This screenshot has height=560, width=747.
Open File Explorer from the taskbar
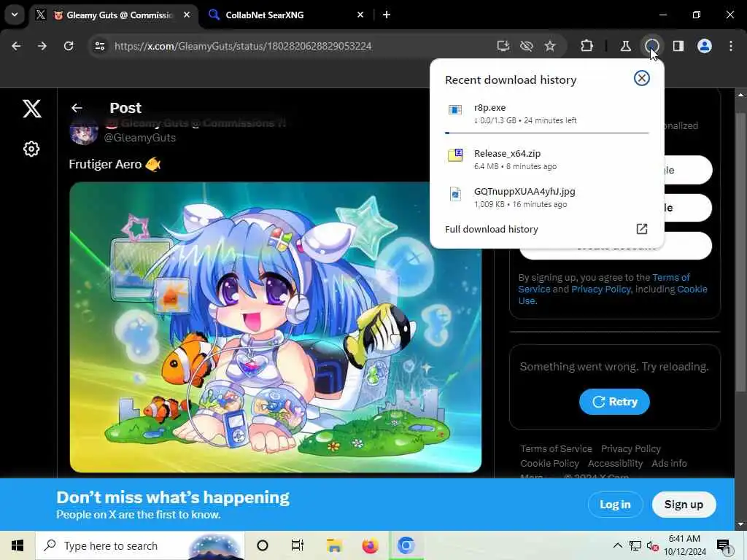coord(334,545)
